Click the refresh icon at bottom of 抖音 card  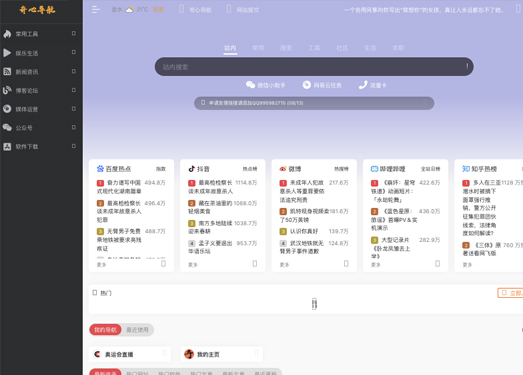pos(255,264)
